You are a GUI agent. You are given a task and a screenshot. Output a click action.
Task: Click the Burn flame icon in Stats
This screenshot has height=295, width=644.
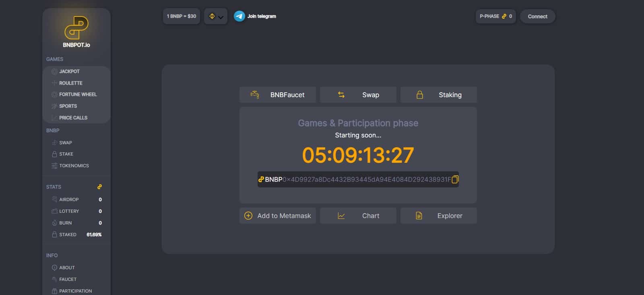click(x=54, y=223)
